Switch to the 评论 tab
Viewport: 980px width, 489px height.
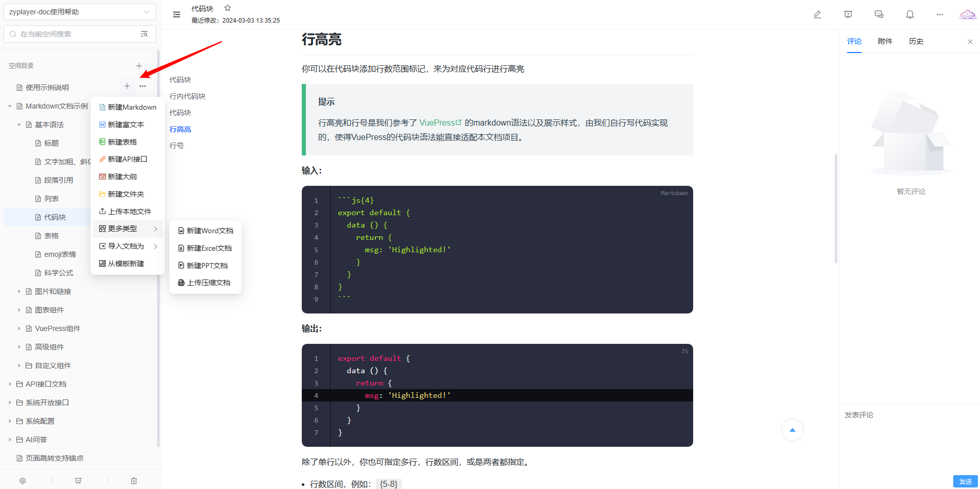click(854, 41)
